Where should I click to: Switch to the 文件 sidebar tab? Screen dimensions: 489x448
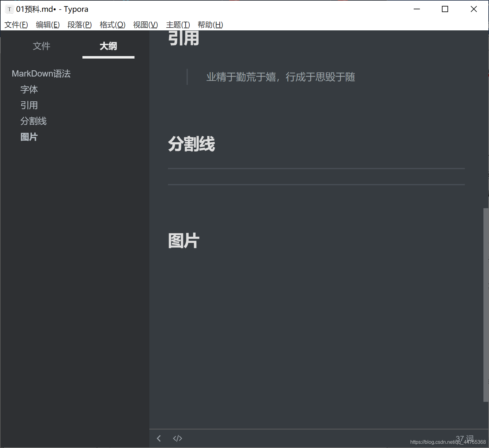(x=42, y=46)
